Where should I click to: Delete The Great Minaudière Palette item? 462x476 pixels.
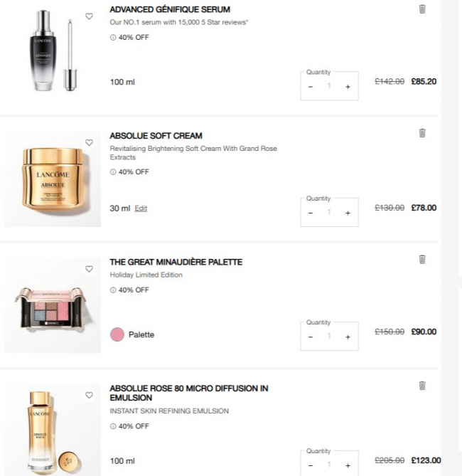click(x=422, y=259)
